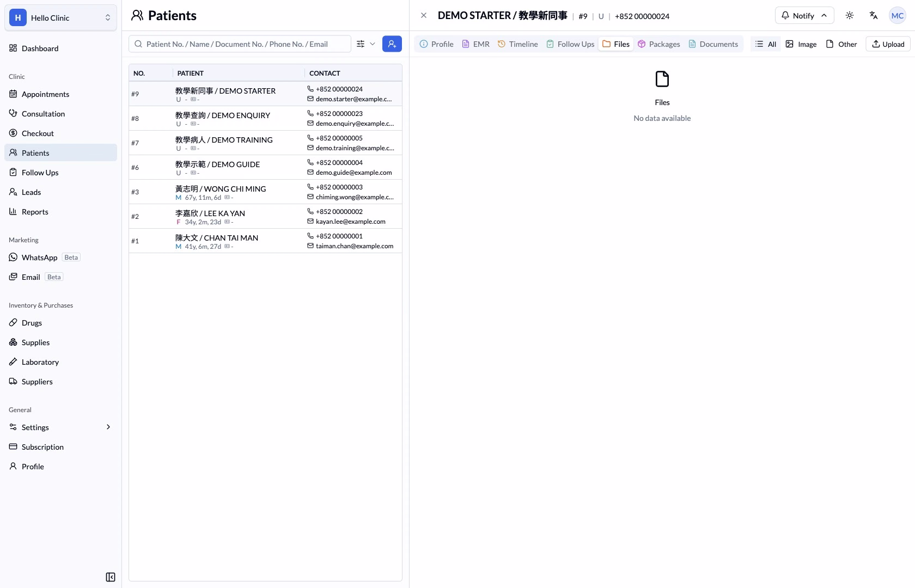Open Reports in the sidebar
915x588 pixels.
click(60, 212)
